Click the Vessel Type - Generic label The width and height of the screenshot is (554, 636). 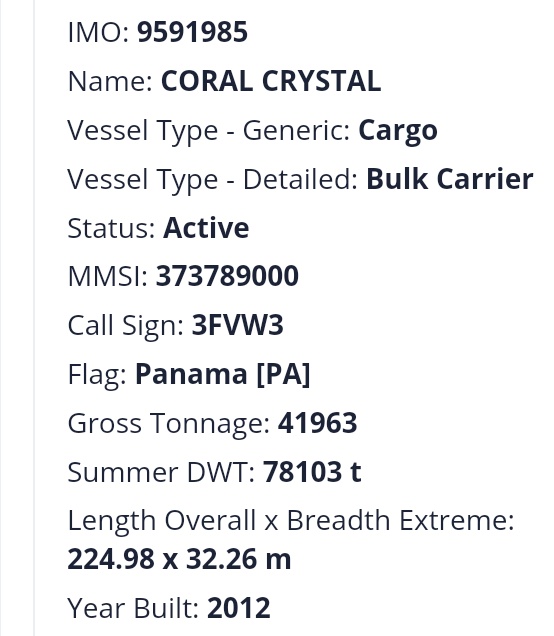[x=209, y=131]
